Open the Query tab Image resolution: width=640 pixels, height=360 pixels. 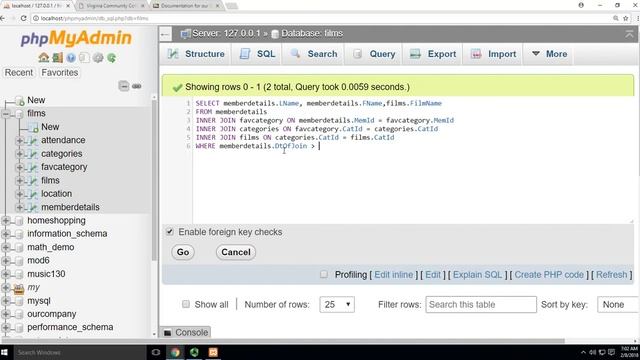(374, 54)
